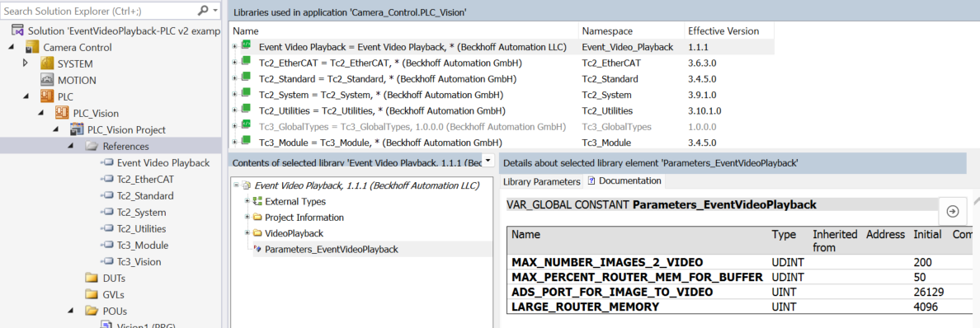Click the External Types icon
Screen dimensions: 980x328
click(x=257, y=201)
